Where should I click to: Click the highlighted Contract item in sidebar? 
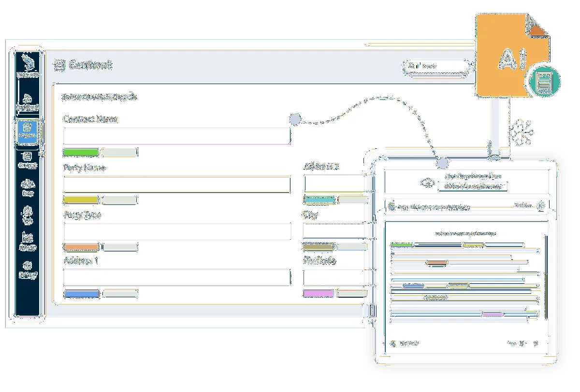(x=28, y=131)
